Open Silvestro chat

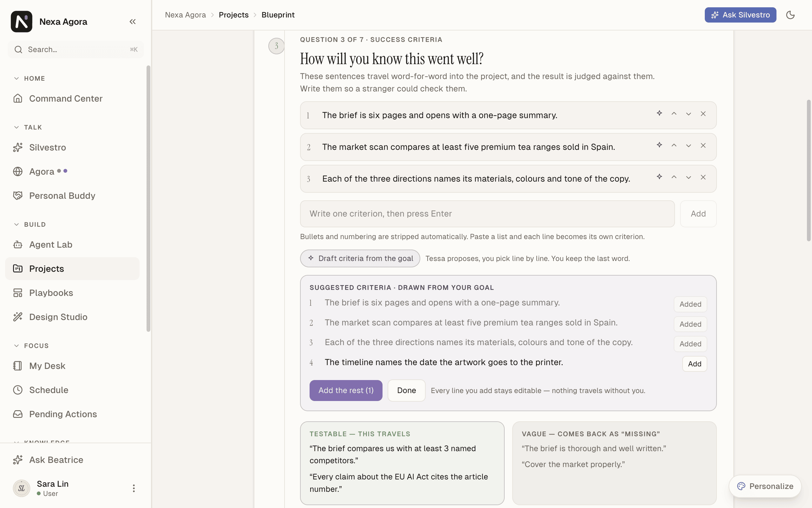[x=72, y=147]
